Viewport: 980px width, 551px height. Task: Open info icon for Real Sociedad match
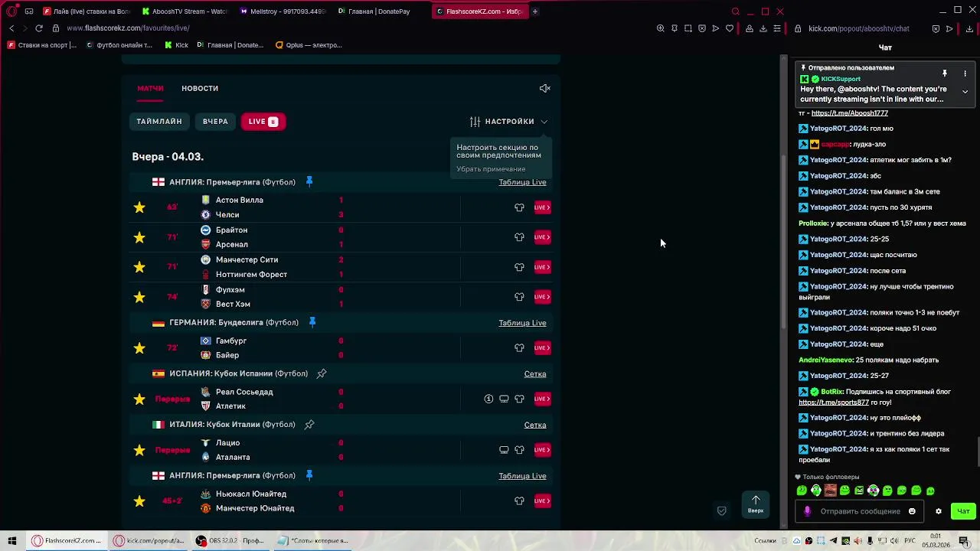point(488,399)
